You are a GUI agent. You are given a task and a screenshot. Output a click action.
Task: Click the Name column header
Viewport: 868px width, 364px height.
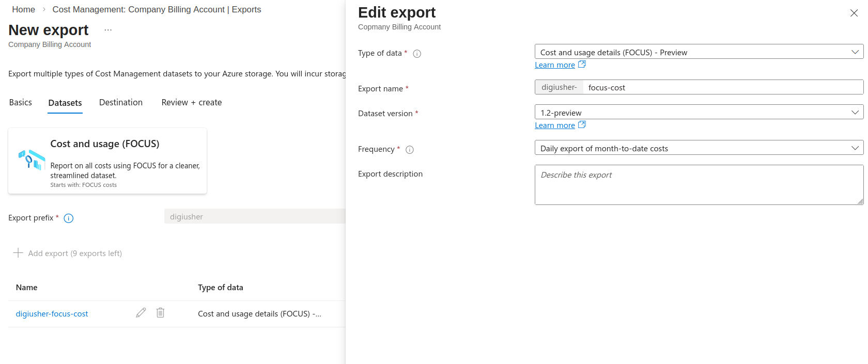(x=27, y=288)
